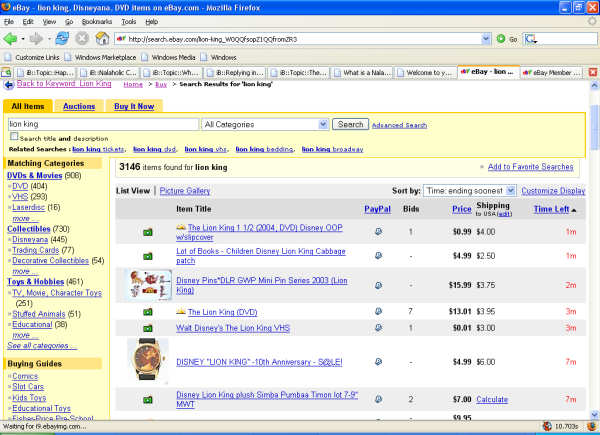600x435 pixels.
Task: Expand See all categories link
Action: pyautogui.click(x=42, y=346)
